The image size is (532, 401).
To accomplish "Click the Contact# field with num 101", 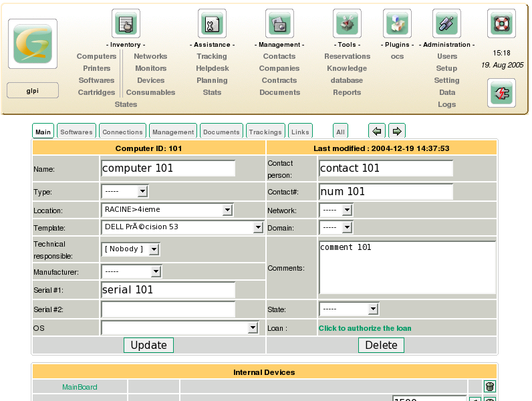I will [x=386, y=192].
